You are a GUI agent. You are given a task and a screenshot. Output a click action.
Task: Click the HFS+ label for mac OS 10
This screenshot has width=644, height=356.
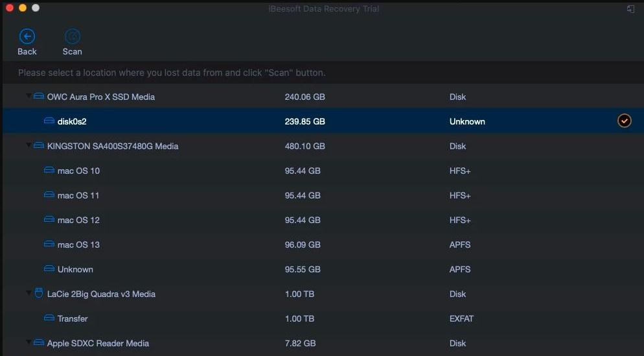point(460,171)
